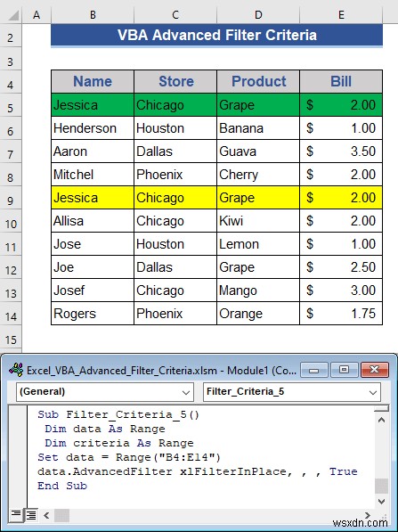
Task: Select the 2.50 bill cell
Action: click(341, 267)
